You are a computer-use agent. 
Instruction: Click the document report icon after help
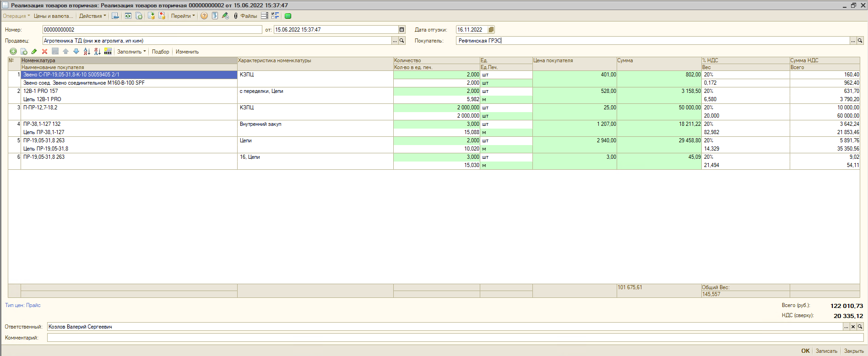click(x=215, y=16)
